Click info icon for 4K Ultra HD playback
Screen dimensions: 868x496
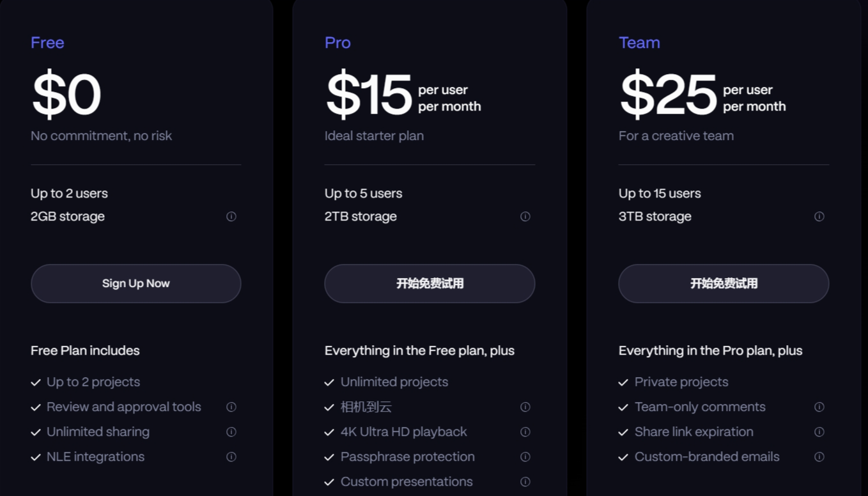(x=525, y=432)
